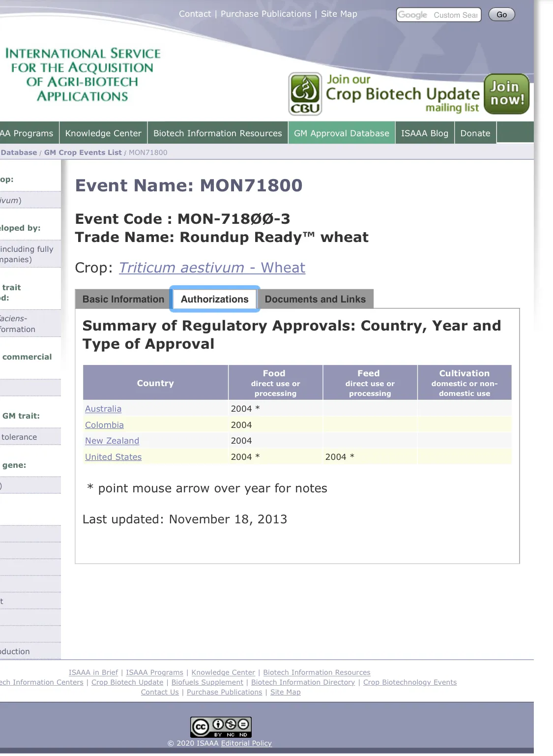Open Knowledge Center footer link

[223, 672]
